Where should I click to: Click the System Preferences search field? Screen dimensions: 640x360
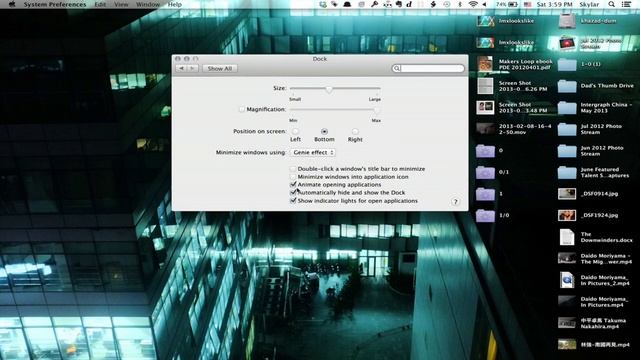click(428, 68)
